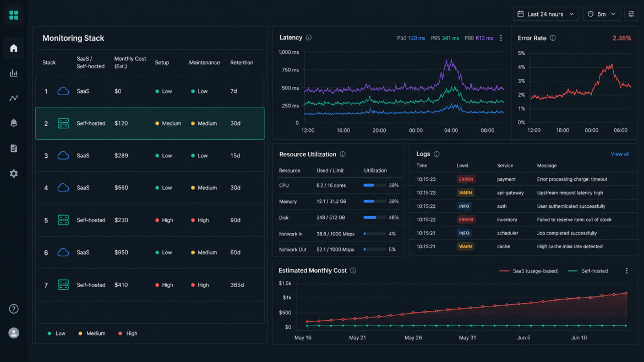Toggle P50 120 ms latency series
The height and width of the screenshot is (362, 644).
click(x=411, y=38)
